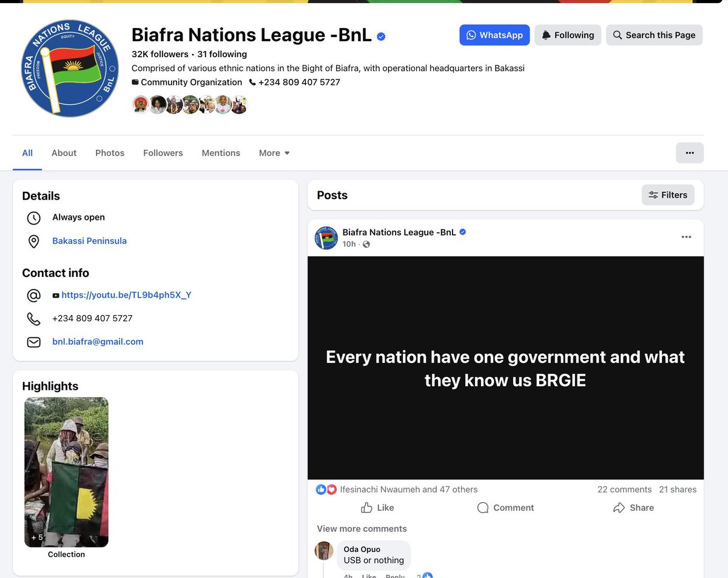Click the globe public audience icon
This screenshot has height=578, width=728.
366,244
